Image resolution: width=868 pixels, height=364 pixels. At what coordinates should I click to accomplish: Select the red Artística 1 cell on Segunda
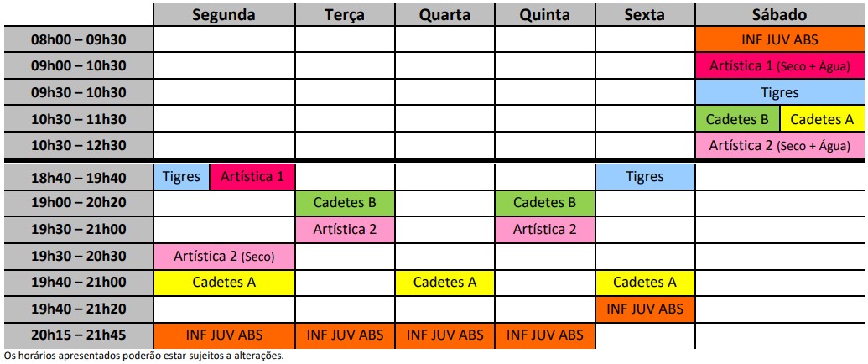252,177
